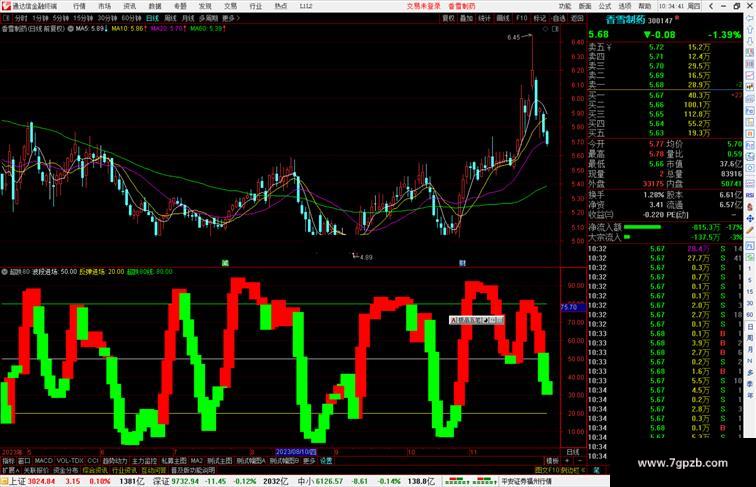Screen dimensions: 756x487
Task: Select the VOL-TDX indicator tab
Action: tap(70, 461)
